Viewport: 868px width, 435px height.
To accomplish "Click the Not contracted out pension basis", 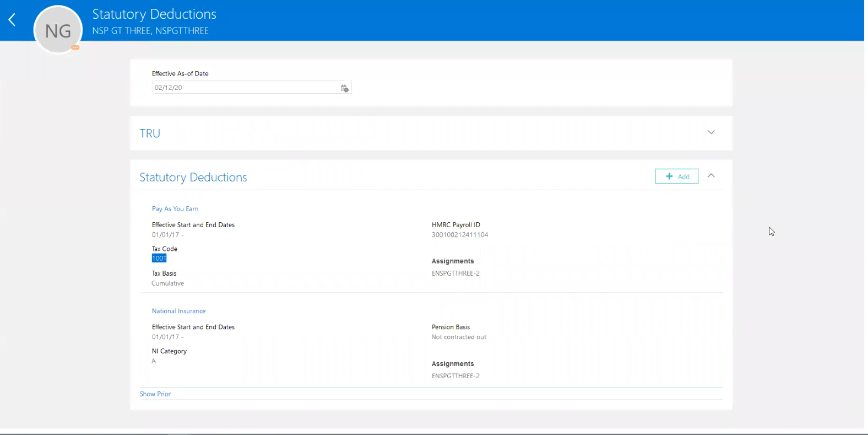I will pyautogui.click(x=459, y=337).
